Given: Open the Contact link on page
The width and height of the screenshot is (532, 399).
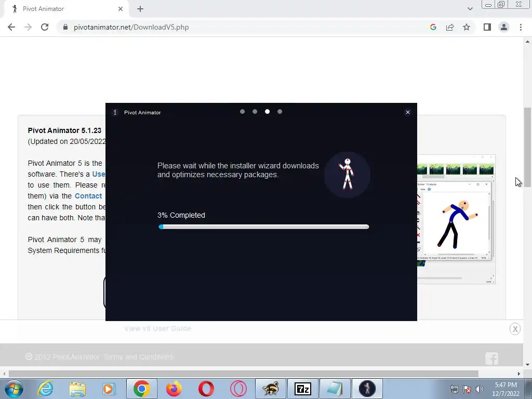Looking at the screenshot, I should tap(88, 196).
